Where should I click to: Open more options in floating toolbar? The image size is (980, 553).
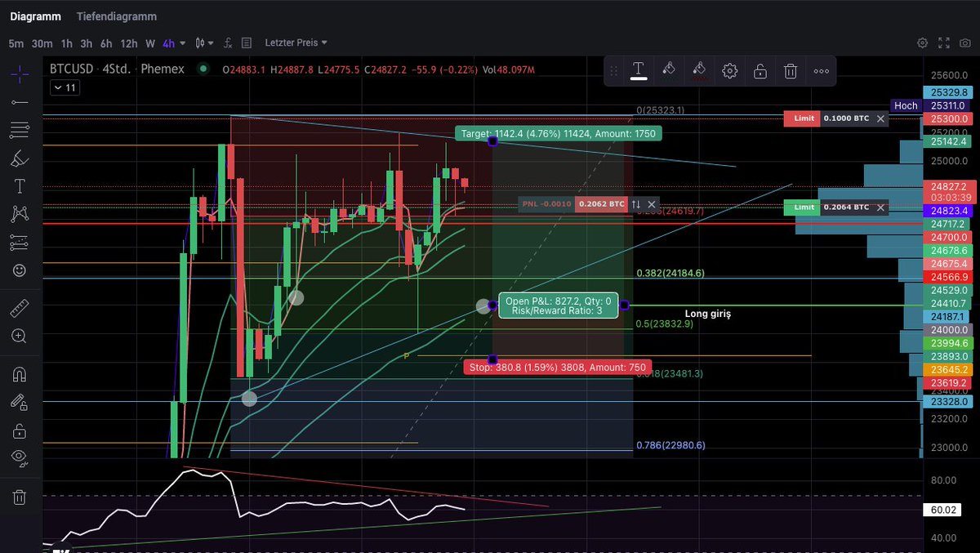[x=821, y=71]
